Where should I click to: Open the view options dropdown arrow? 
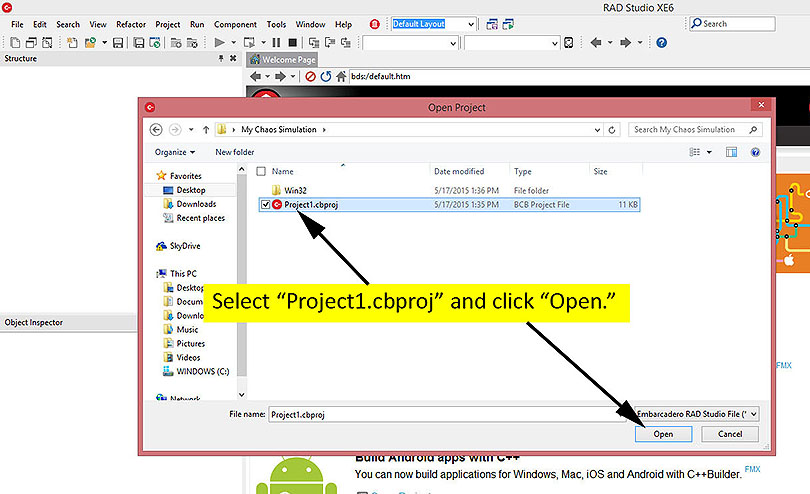(709, 152)
